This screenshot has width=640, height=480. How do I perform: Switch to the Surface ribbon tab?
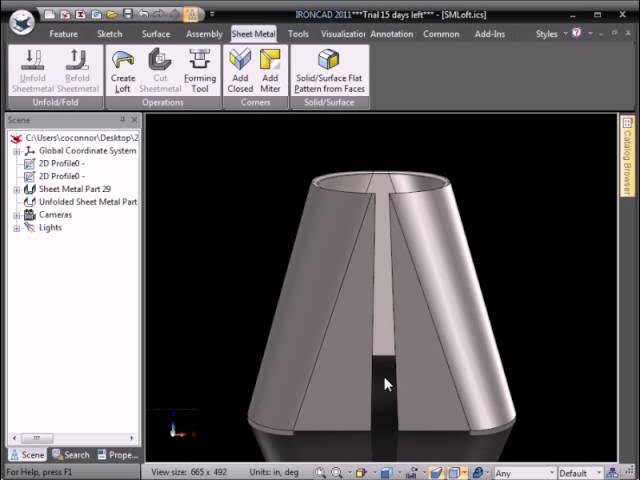pyautogui.click(x=156, y=34)
